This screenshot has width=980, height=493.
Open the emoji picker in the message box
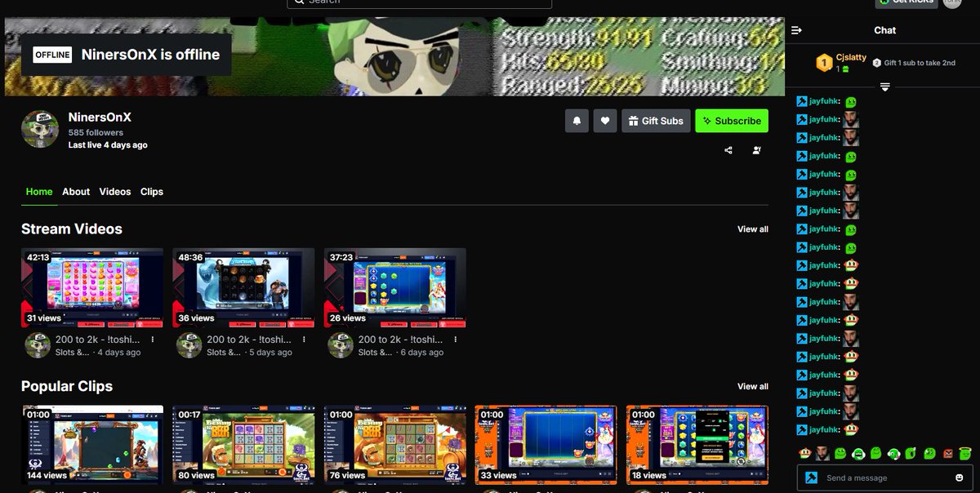click(959, 477)
